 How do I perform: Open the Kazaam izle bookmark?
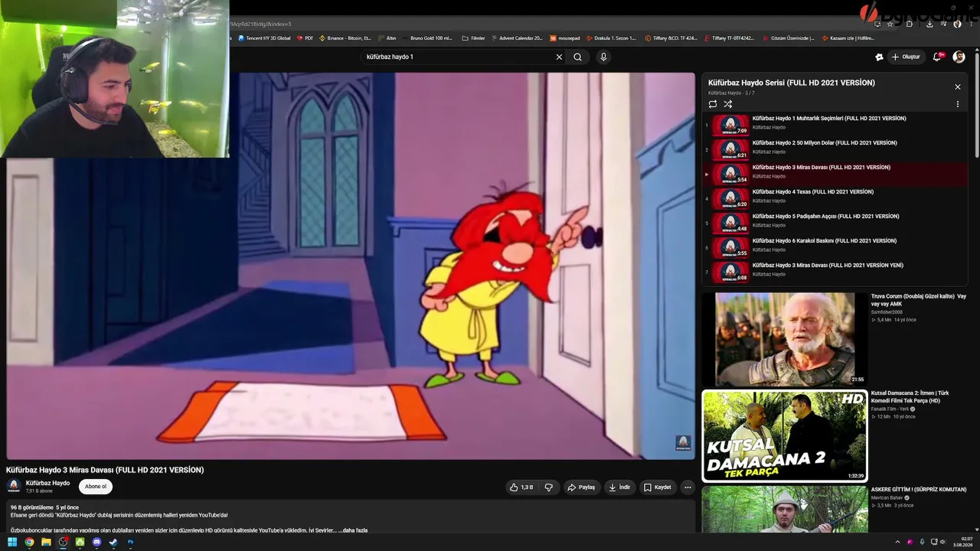(x=848, y=37)
